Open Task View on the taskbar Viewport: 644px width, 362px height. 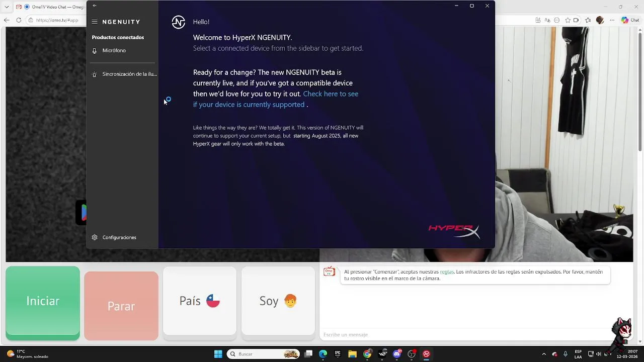point(308,354)
